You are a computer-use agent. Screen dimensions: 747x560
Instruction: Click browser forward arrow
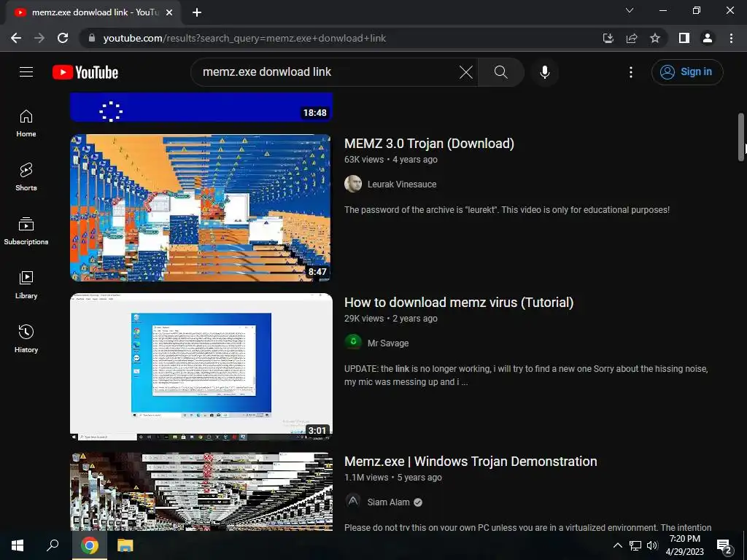click(39, 38)
